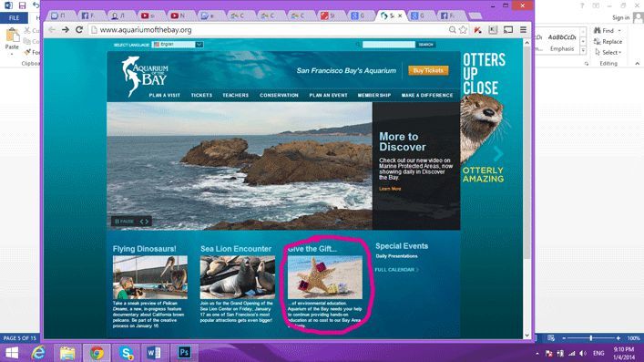The width and height of the screenshot is (644, 362).
Task: Open the MEMBERSHIP menu item
Action: tap(374, 95)
